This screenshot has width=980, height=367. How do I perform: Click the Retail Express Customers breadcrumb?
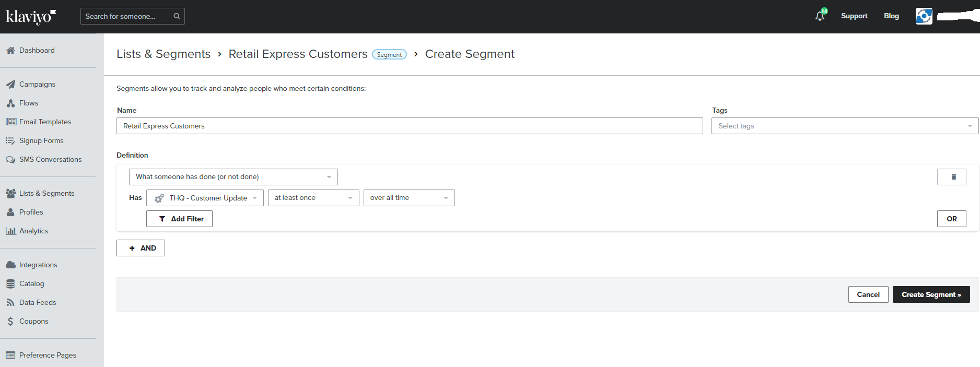point(298,54)
